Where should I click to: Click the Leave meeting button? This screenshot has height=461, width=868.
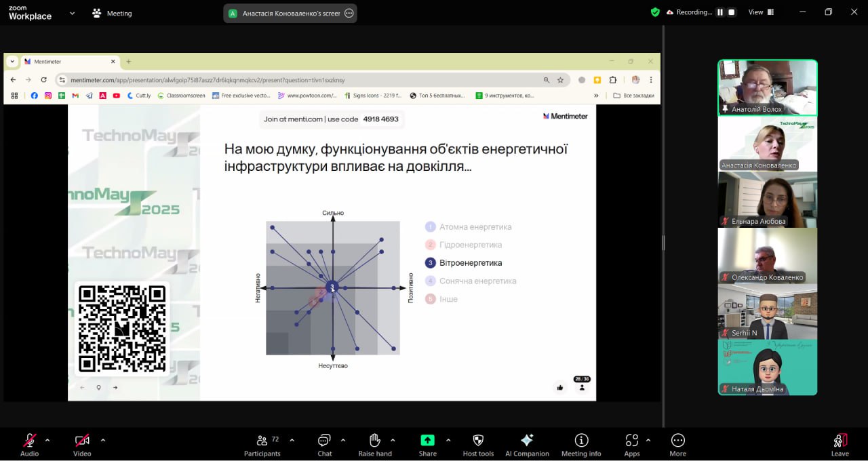[840, 444]
